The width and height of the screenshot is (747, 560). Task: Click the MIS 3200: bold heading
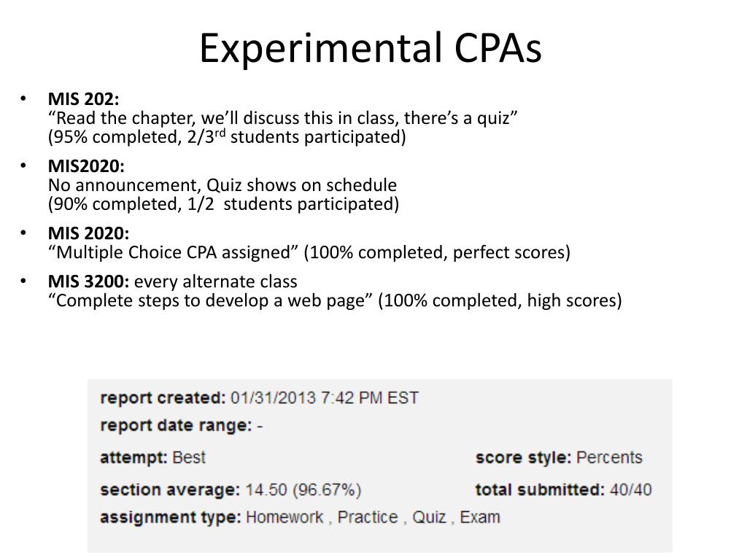[x=88, y=281]
